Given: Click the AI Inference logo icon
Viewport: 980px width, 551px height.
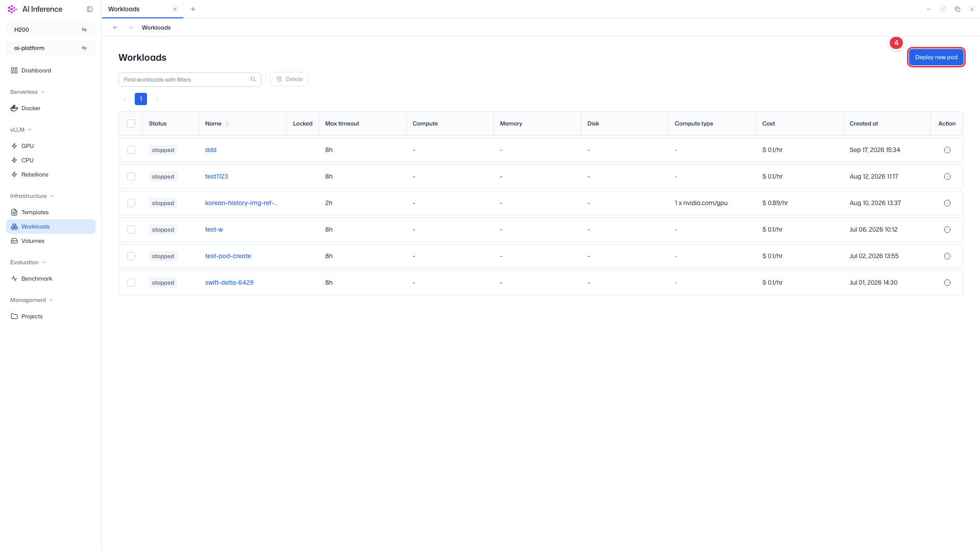Looking at the screenshot, I should pos(12,9).
